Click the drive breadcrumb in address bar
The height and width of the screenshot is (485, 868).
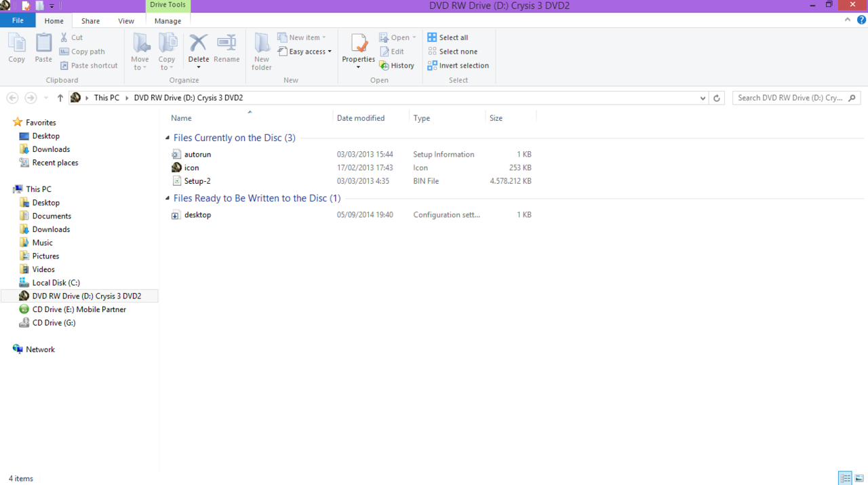pyautogui.click(x=189, y=98)
